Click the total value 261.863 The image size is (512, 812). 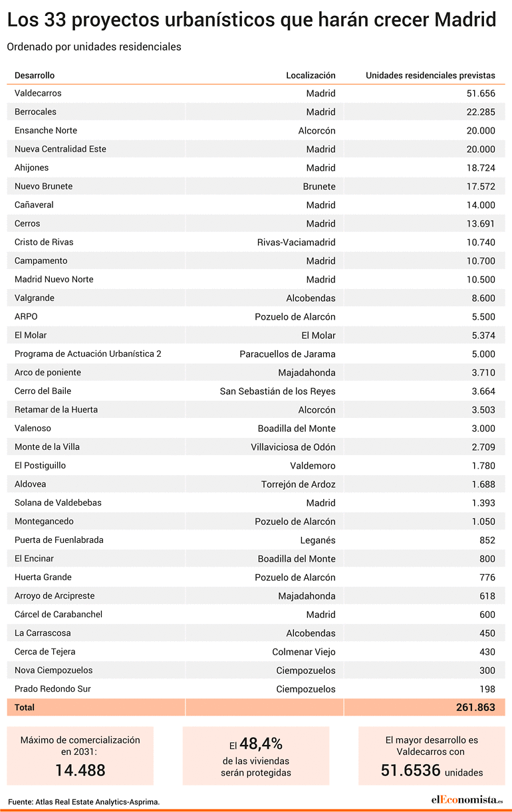click(475, 707)
